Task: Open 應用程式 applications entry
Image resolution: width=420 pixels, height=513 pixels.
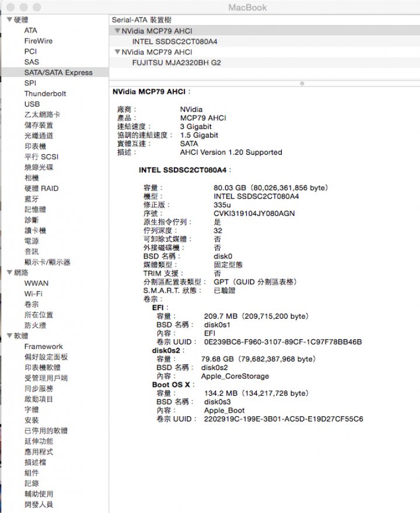Action: click(38, 452)
